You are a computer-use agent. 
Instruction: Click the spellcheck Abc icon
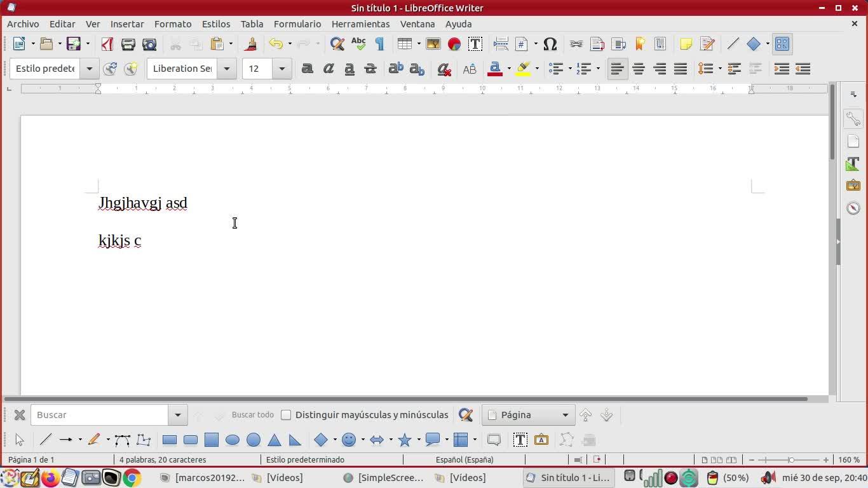coord(358,44)
